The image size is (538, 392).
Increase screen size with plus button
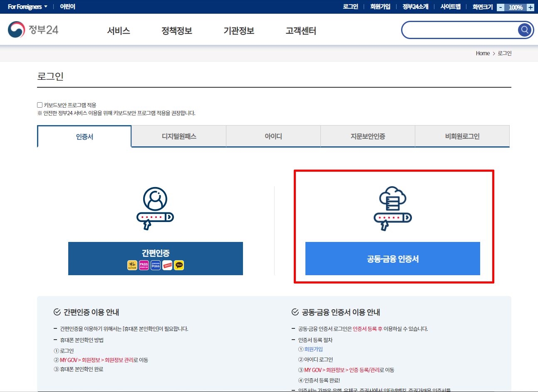(x=531, y=7)
